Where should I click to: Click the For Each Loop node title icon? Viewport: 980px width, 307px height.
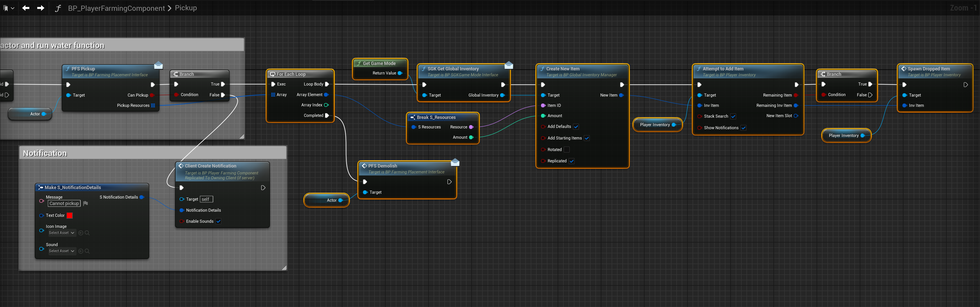[x=272, y=74]
